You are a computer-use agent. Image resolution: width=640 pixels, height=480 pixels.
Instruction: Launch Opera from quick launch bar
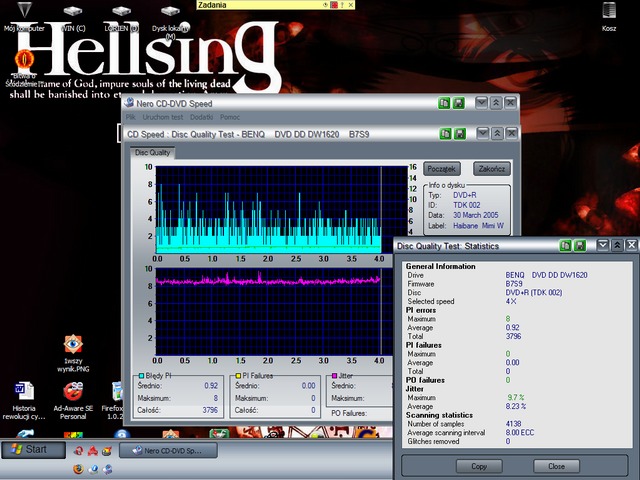pos(78,451)
